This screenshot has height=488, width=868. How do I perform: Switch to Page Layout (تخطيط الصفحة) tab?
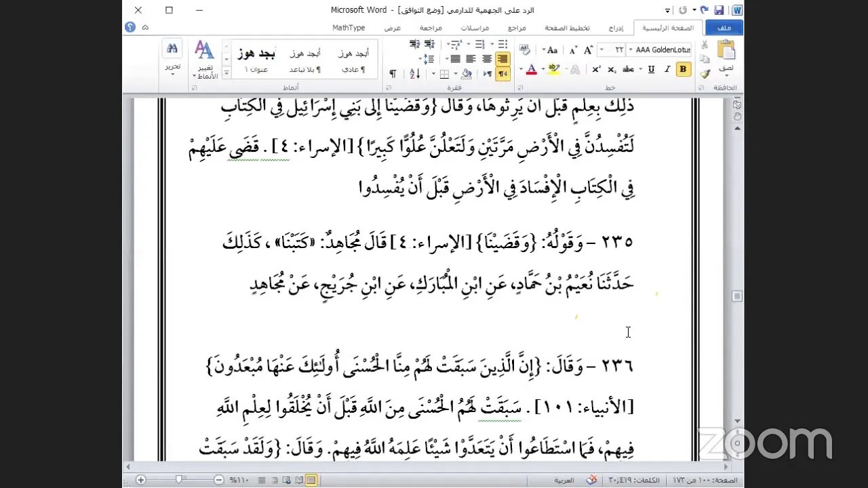pyautogui.click(x=568, y=28)
